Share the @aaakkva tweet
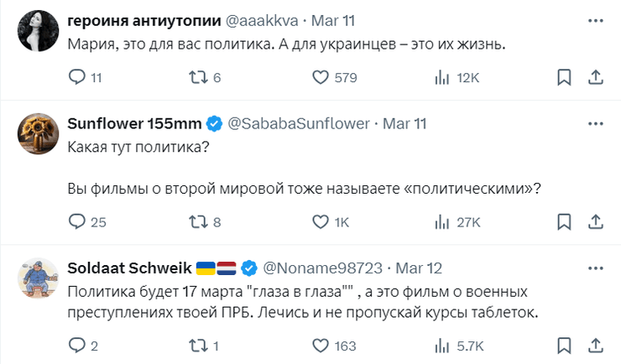 coord(594,78)
